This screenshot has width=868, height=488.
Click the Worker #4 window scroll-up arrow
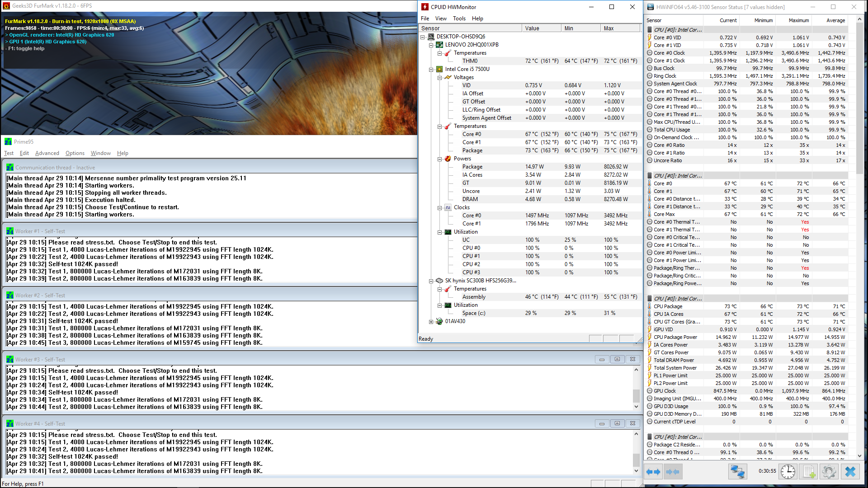pos(636,434)
